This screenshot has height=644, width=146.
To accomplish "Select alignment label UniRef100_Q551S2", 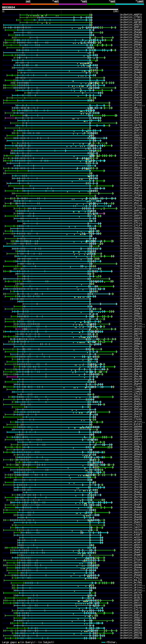I will tap(131, 145).
